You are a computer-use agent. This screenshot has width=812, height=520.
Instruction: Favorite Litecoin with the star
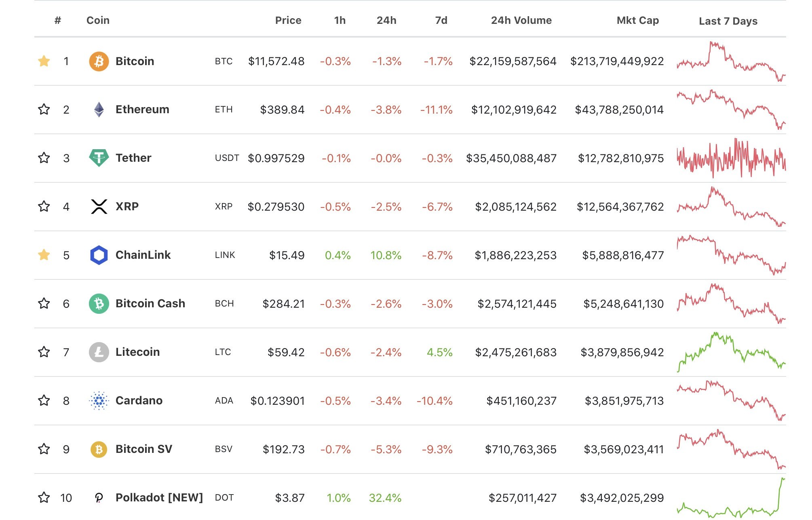[44, 352]
